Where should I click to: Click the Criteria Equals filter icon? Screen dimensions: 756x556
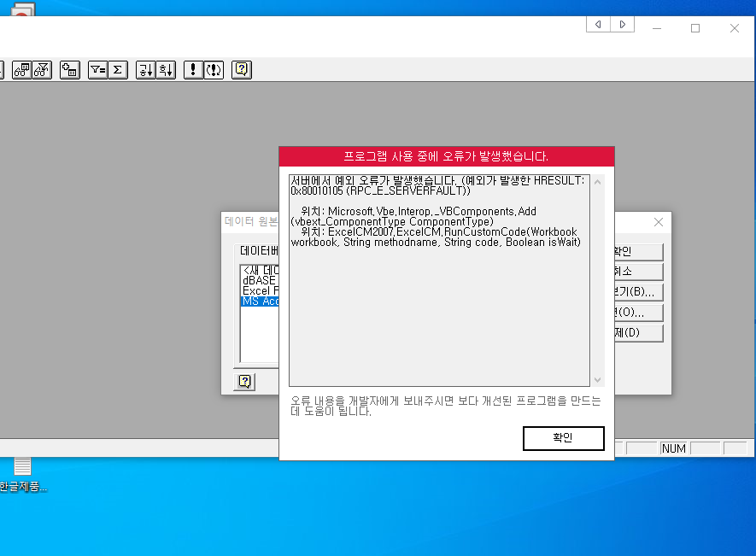[98, 70]
